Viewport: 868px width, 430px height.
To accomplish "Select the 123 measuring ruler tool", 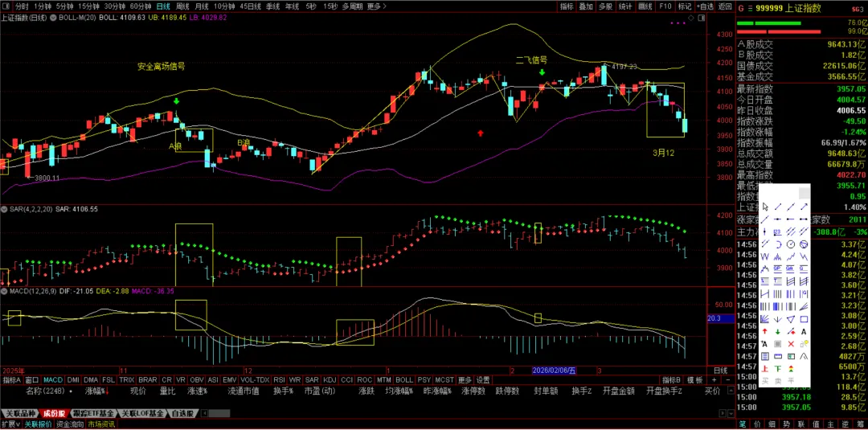I will (x=778, y=231).
